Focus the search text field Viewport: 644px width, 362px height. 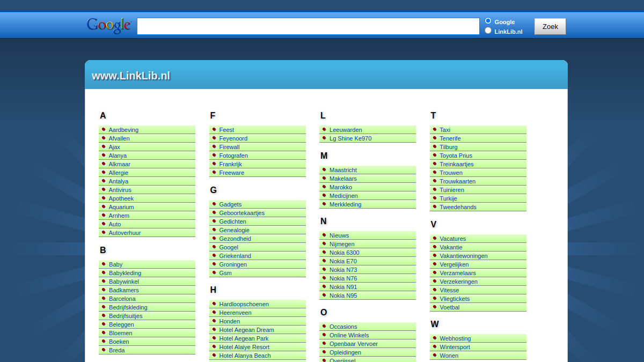coord(308,26)
